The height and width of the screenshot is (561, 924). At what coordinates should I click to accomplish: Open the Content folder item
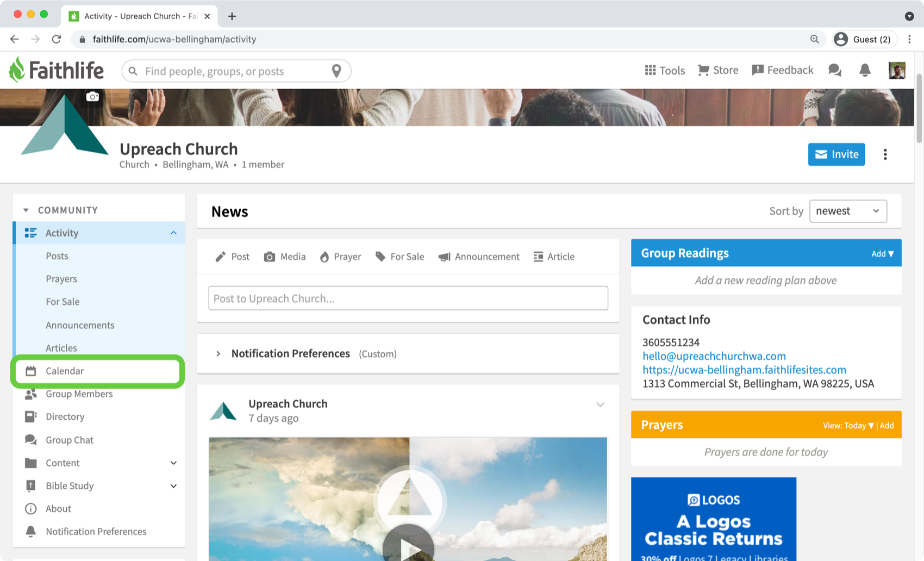tap(63, 463)
